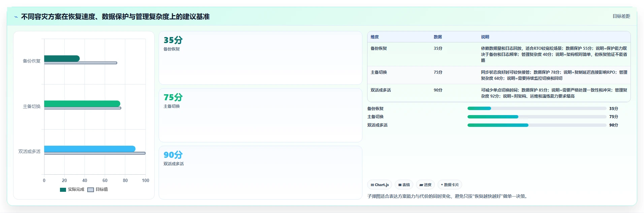Click the description starting 同步状态良好时可较快接管
Image resolution: width=644 pixels, height=213 pixels.
[x=554, y=75]
